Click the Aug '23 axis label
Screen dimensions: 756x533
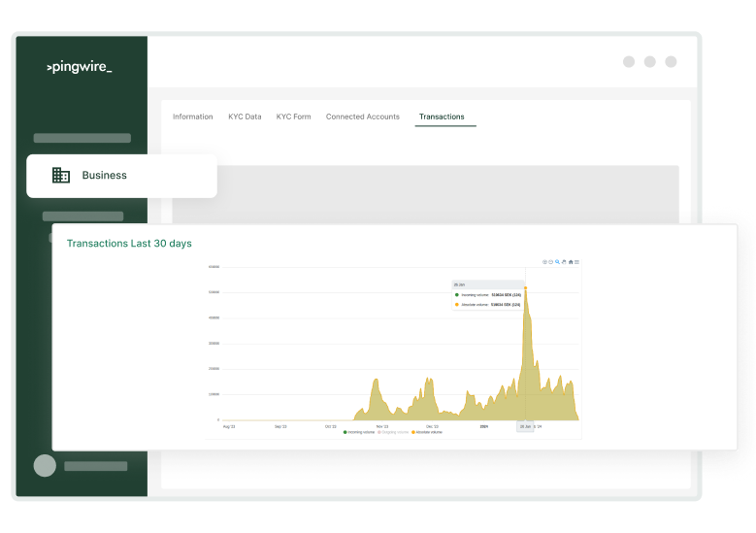229,426
